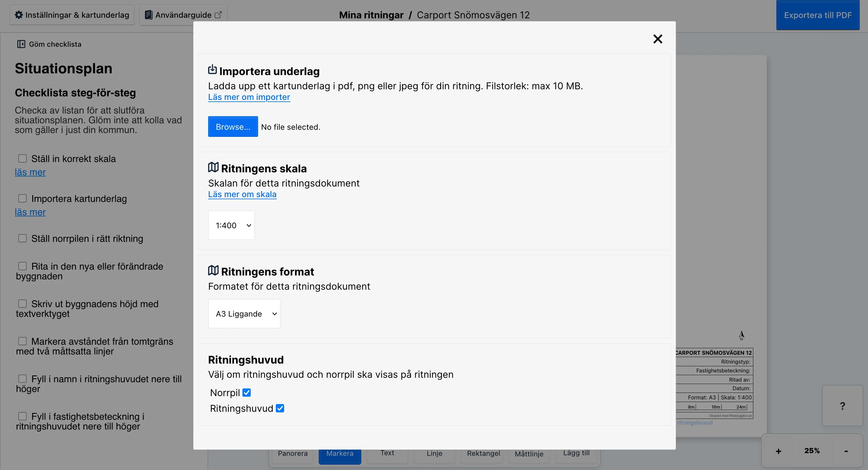Click the Importera underlag import icon
This screenshot has width=868, height=470.
(212, 69)
